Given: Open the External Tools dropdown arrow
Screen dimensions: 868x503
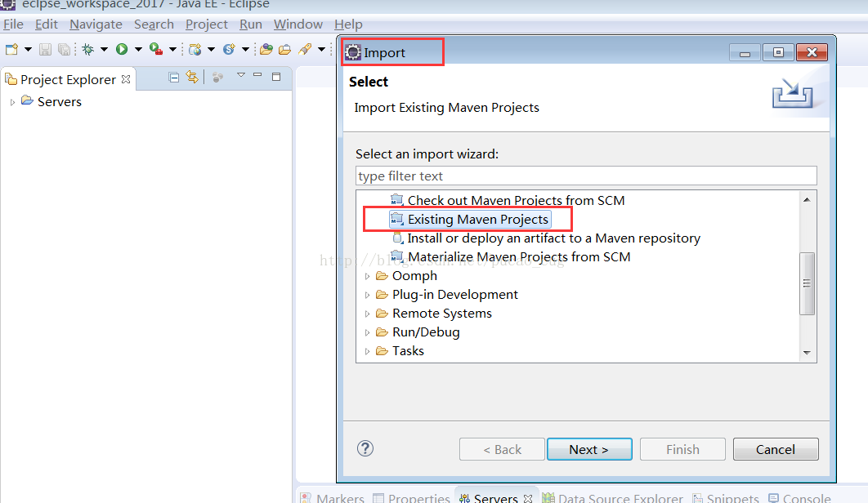Looking at the screenshot, I should click(x=172, y=50).
